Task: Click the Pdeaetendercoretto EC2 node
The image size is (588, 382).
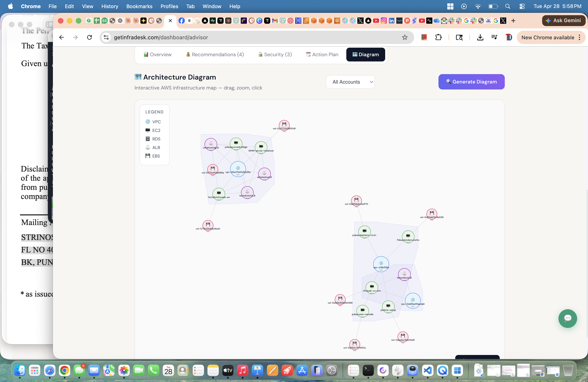Action: point(408,237)
